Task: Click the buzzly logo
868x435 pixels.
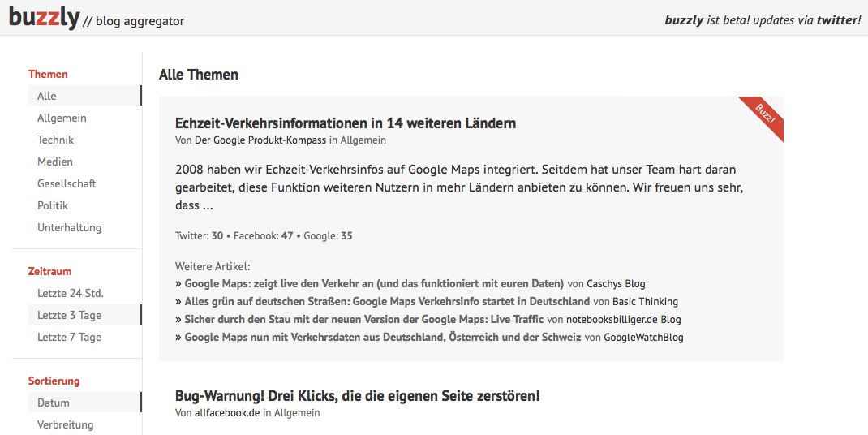Action: (x=45, y=18)
